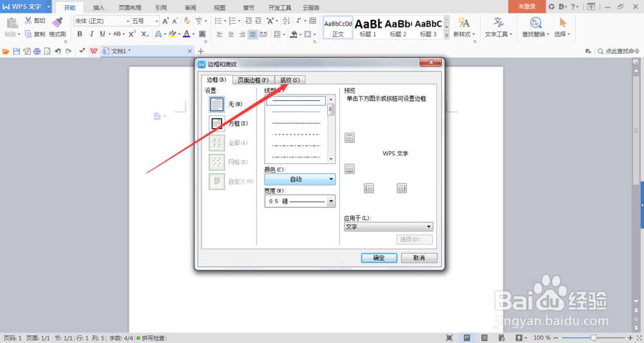Switch to the 页面边框(P) tab
644x343 pixels.
coord(253,80)
